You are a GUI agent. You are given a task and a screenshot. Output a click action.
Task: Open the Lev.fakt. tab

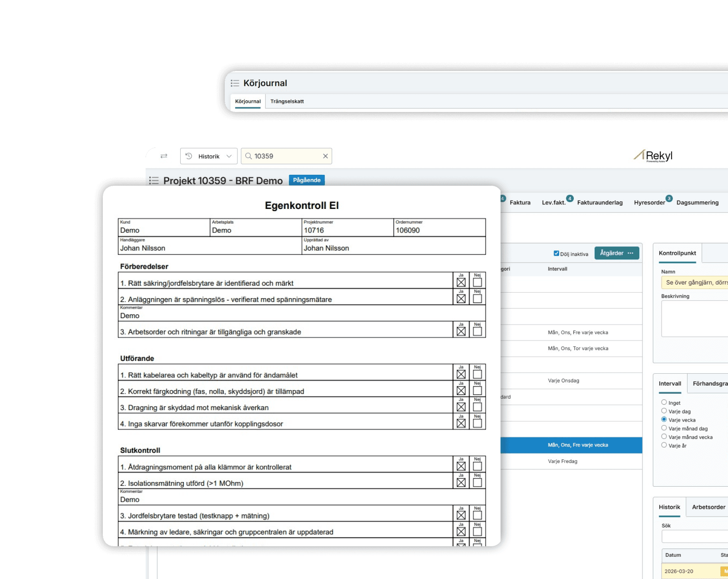[x=554, y=203]
